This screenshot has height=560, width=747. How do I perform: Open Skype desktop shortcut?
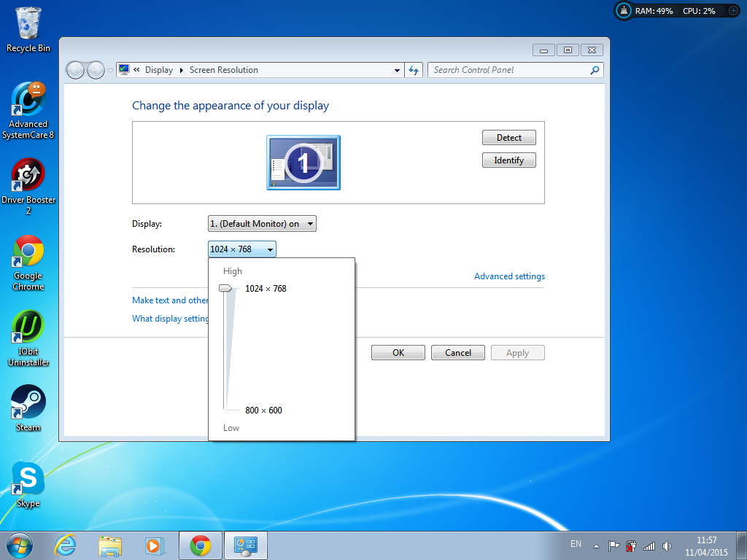(28, 484)
